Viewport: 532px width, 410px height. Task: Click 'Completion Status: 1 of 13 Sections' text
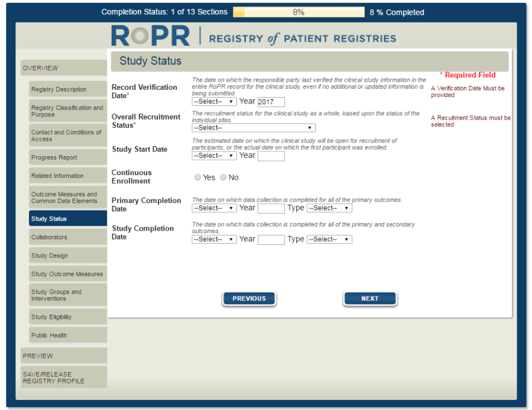click(164, 12)
